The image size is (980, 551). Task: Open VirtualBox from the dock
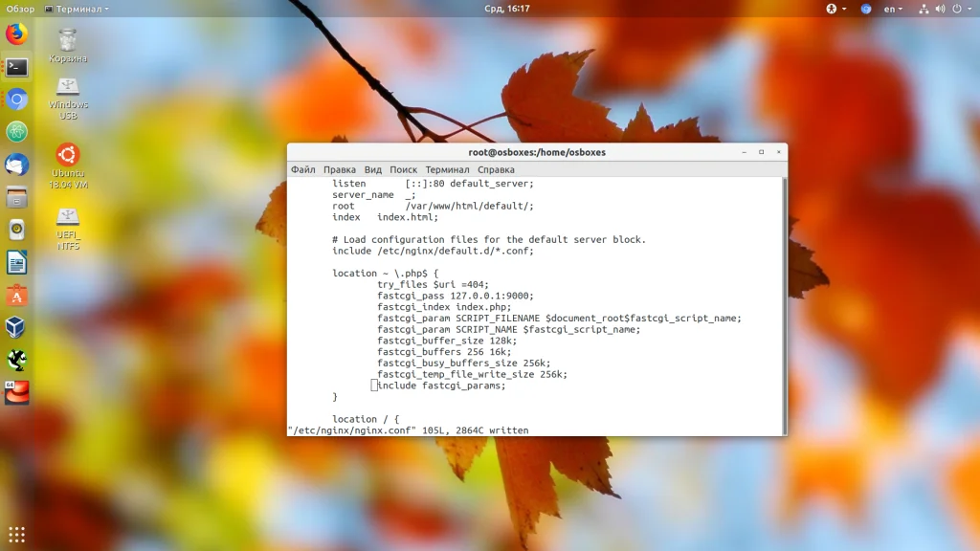[x=17, y=328]
